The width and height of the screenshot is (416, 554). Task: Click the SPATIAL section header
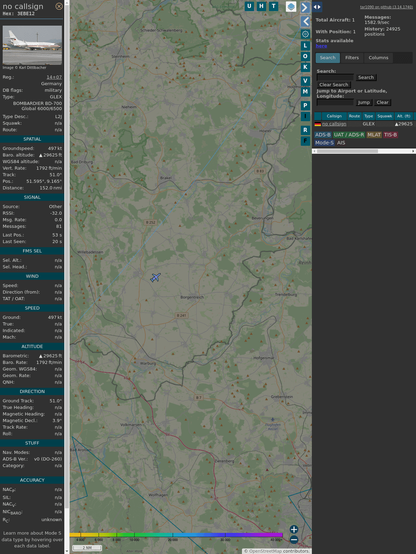[32, 139]
